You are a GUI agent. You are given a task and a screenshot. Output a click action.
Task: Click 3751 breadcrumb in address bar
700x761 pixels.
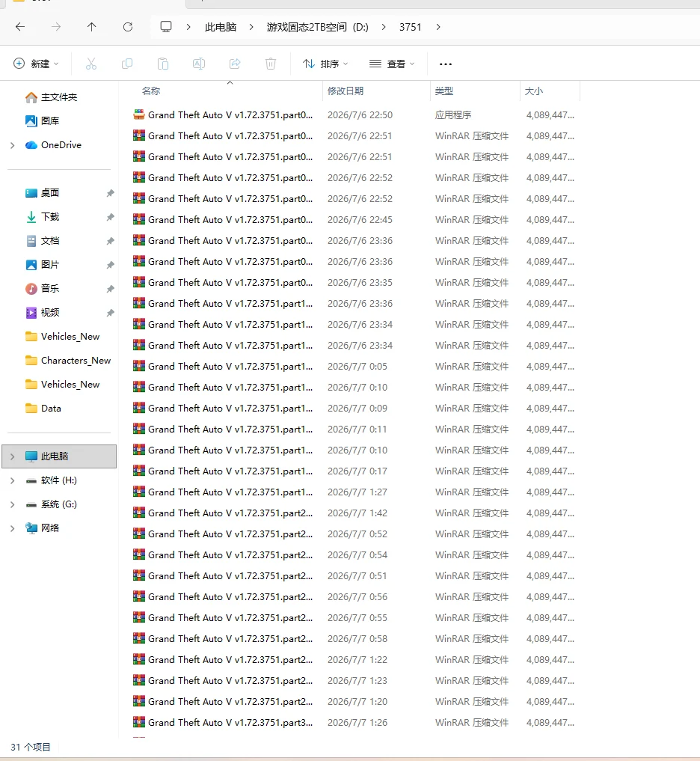(411, 27)
